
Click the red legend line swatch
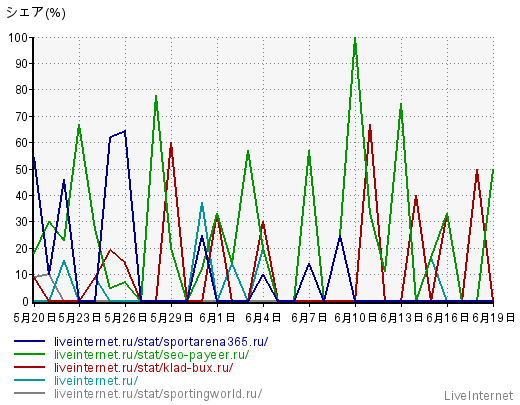coord(29,367)
